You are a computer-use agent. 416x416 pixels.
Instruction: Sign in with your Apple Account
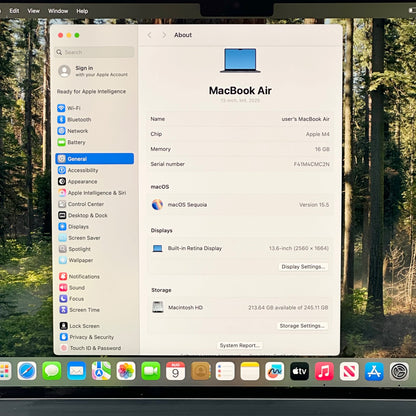click(93, 71)
